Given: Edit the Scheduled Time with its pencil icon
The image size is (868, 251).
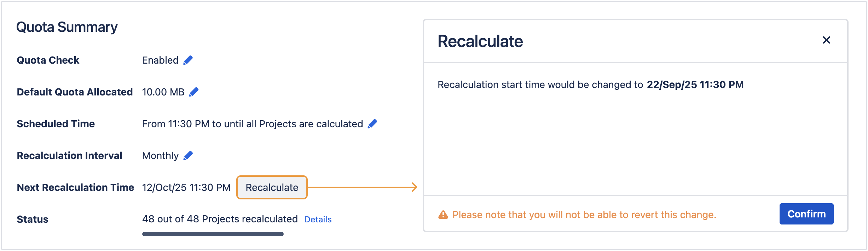Looking at the screenshot, I should point(372,123).
